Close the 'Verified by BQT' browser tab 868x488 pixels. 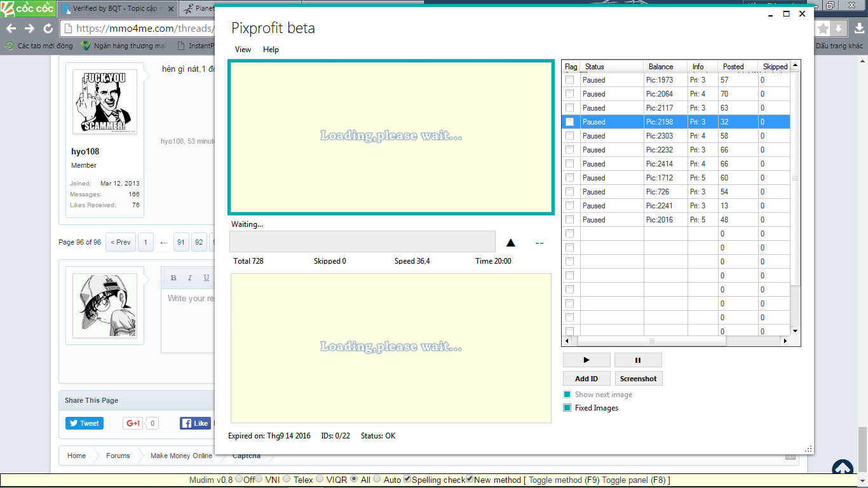(171, 9)
